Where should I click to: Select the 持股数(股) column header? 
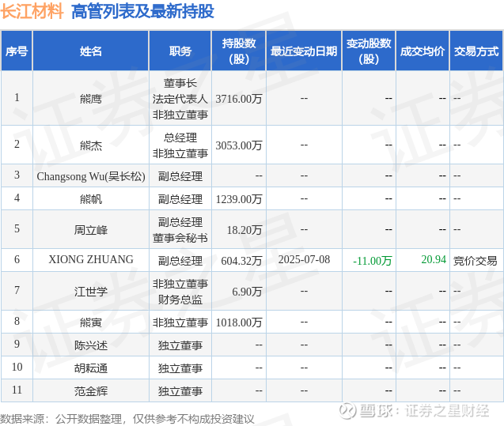coord(239,51)
